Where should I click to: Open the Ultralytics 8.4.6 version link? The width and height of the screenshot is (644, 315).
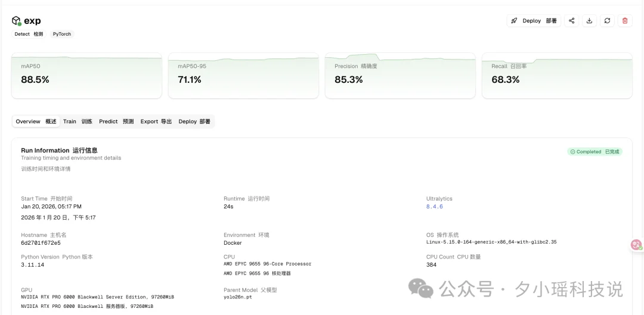435,207
